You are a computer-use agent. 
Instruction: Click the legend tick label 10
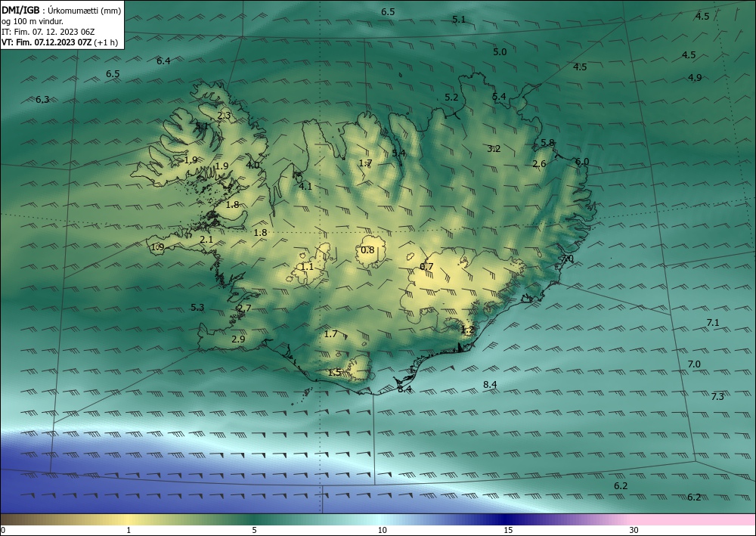(382, 530)
